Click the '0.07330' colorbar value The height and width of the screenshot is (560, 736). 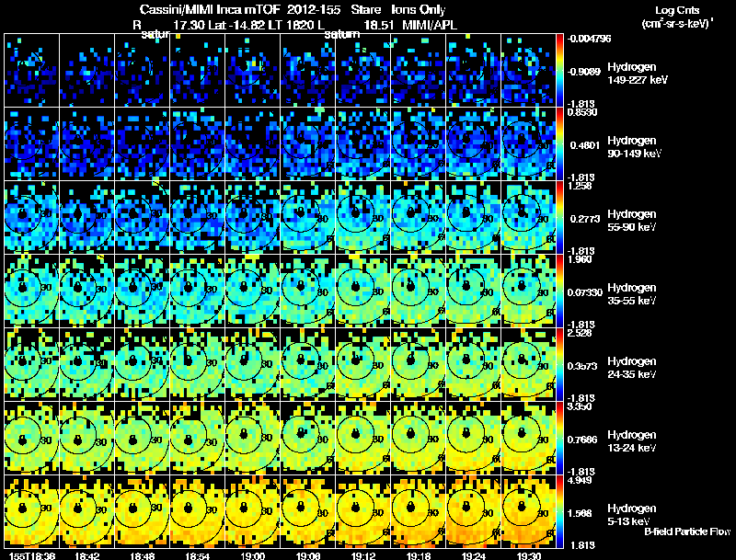pyautogui.click(x=585, y=292)
